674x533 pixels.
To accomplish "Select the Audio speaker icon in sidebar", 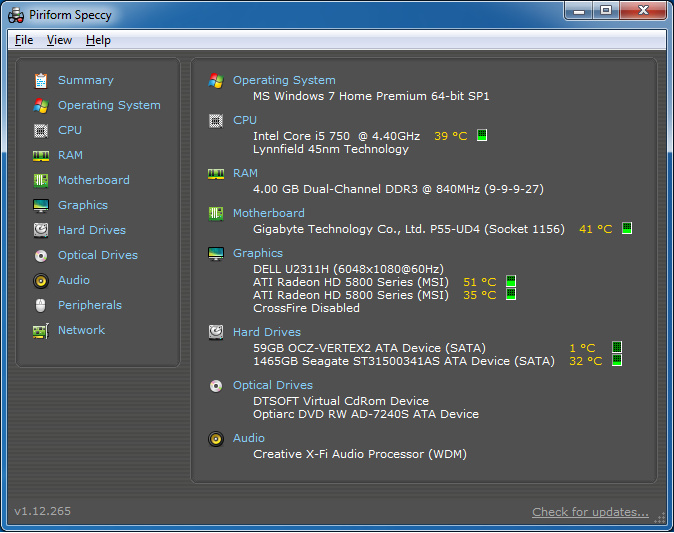I will [41, 281].
